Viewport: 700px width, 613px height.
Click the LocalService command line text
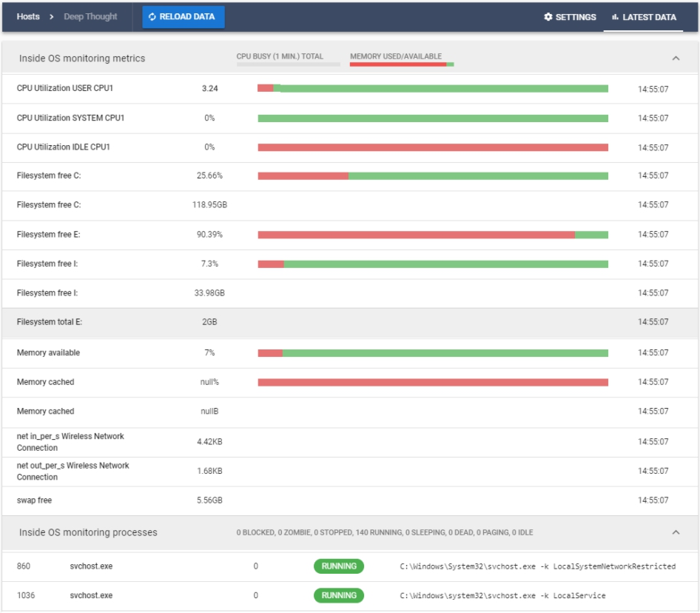click(502, 595)
